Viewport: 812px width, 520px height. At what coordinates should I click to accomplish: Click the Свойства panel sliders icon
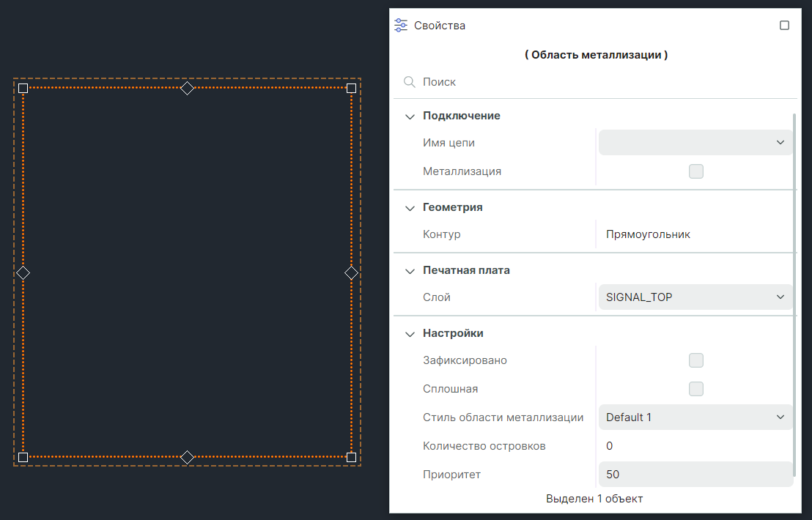point(401,26)
